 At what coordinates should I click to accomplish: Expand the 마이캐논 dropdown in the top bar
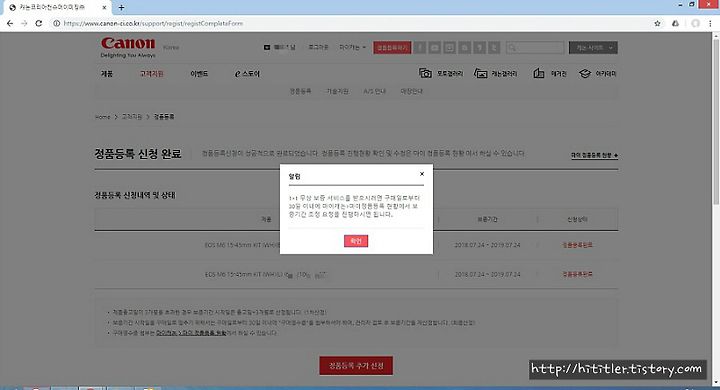[352, 47]
